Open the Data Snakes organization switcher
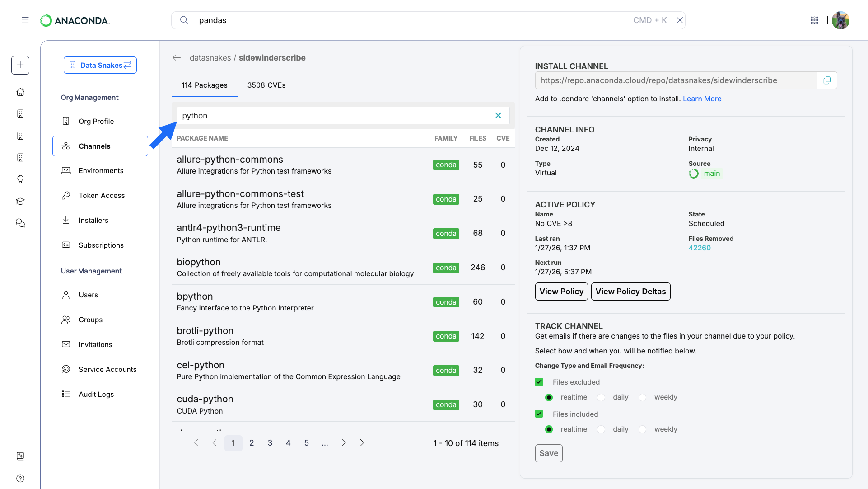Image resolution: width=868 pixels, height=489 pixels. point(100,65)
